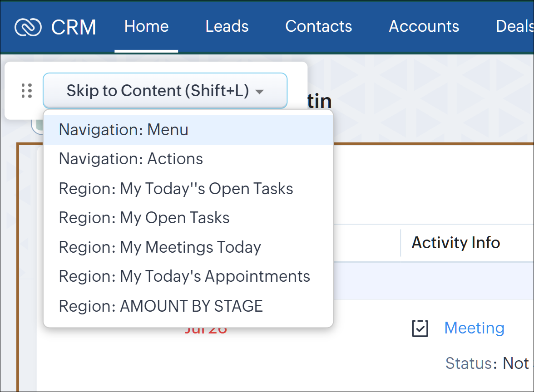
Task: Click the column divider left of Activity Info
Action: pos(400,243)
